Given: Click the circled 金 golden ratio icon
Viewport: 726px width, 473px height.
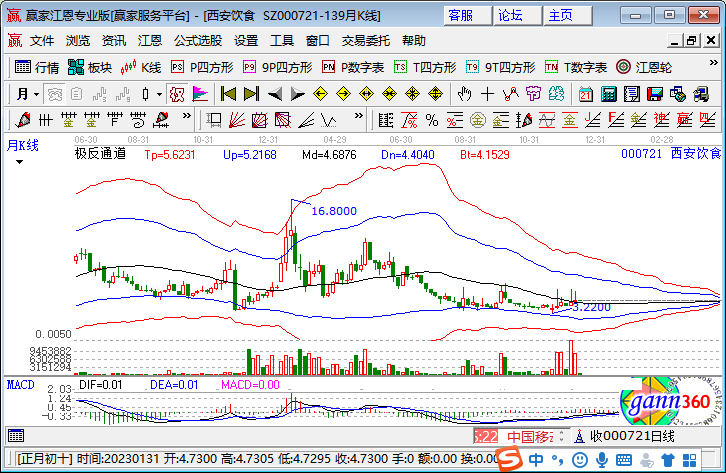Looking at the screenshot, I should pos(478,121).
